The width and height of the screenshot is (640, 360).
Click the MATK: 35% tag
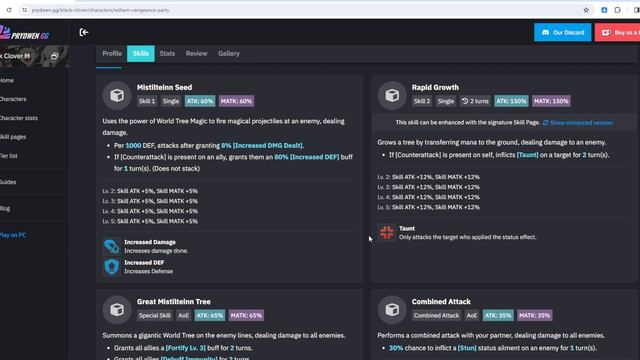[x=534, y=316]
